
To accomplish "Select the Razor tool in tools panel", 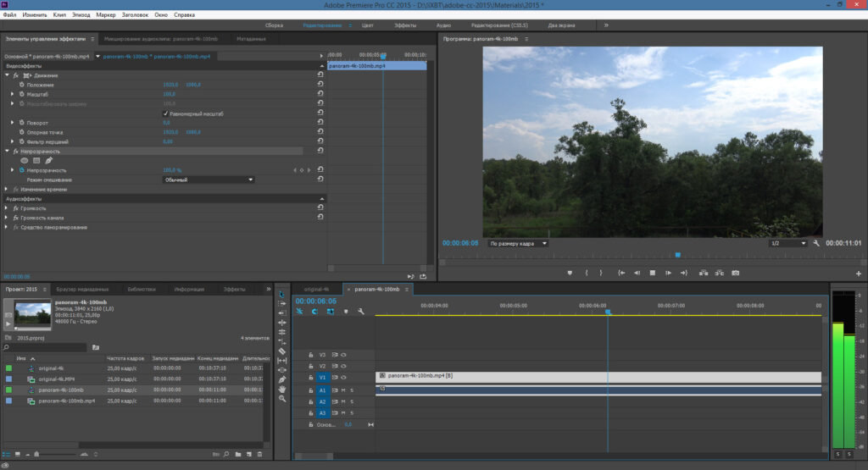I will (x=281, y=351).
